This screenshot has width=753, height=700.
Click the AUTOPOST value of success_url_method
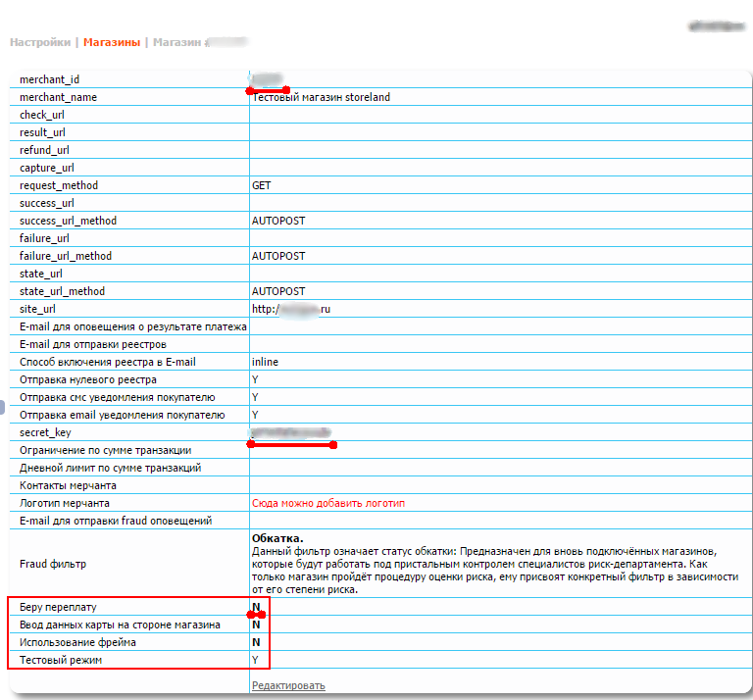(x=278, y=221)
